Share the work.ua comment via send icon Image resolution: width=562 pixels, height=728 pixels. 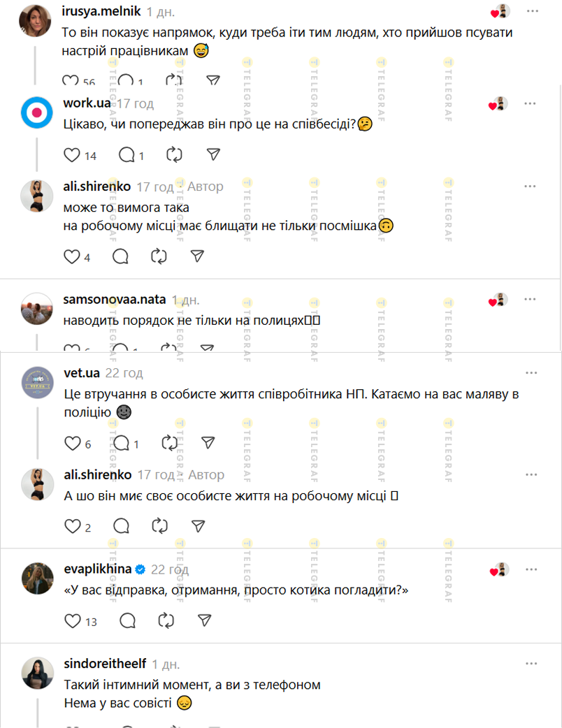(213, 154)
